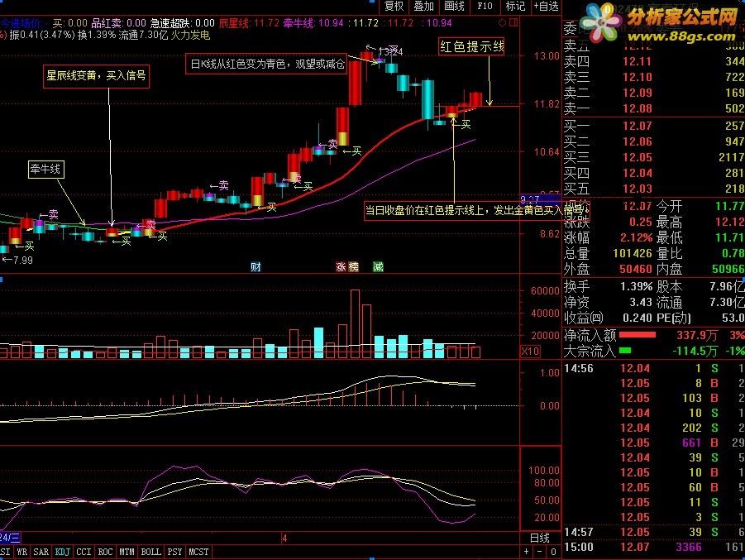Select the KDJ indicator tab

coord(63,552)
